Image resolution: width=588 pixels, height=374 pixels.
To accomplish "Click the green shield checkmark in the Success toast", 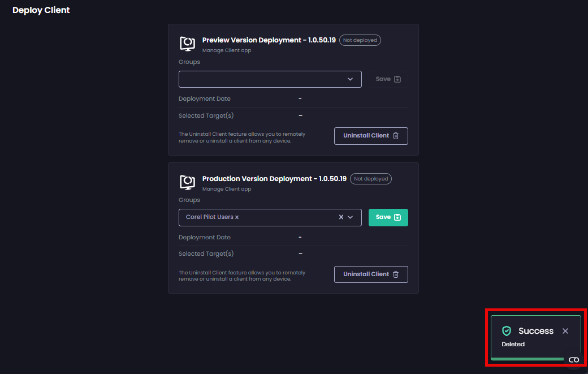I will click(508, 331).
